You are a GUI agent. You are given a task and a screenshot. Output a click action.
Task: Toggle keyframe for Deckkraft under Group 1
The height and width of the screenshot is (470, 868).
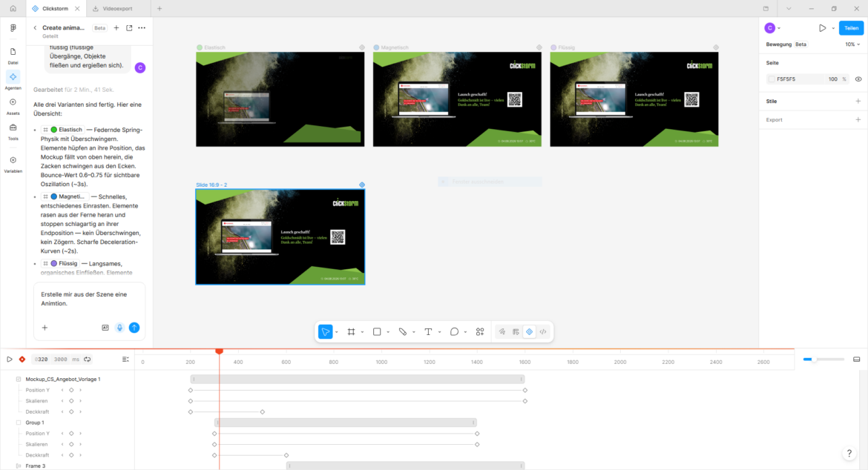point(71,455)
